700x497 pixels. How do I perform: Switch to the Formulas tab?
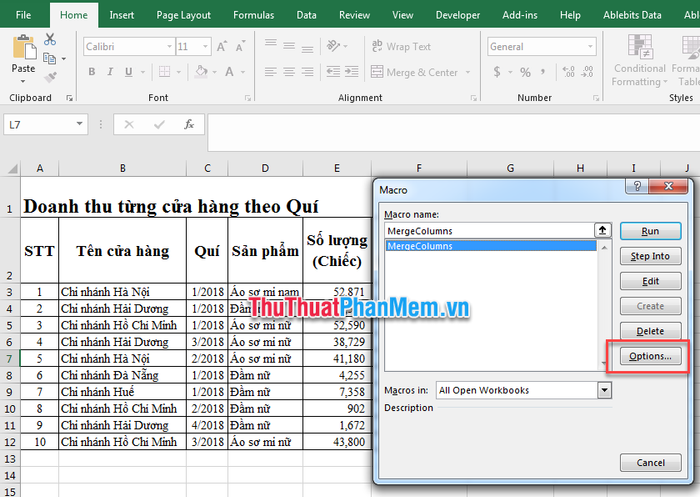[x=254, y=15]
